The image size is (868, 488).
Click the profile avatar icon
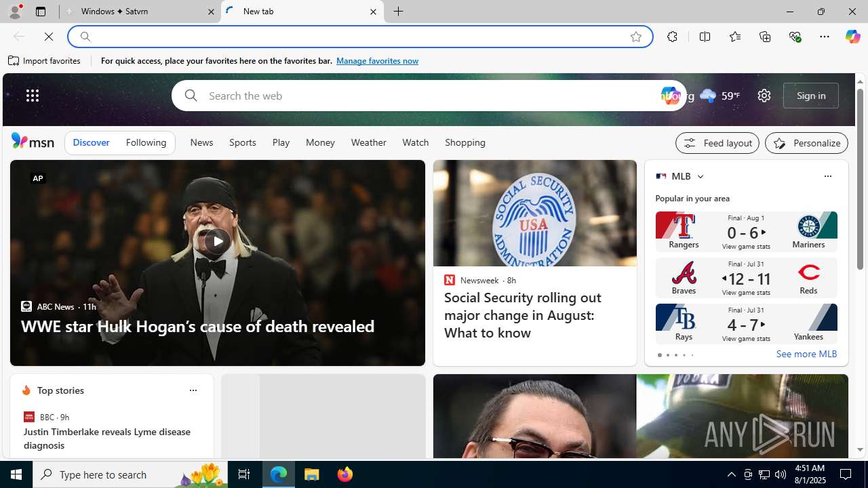(x=14, y=12)
